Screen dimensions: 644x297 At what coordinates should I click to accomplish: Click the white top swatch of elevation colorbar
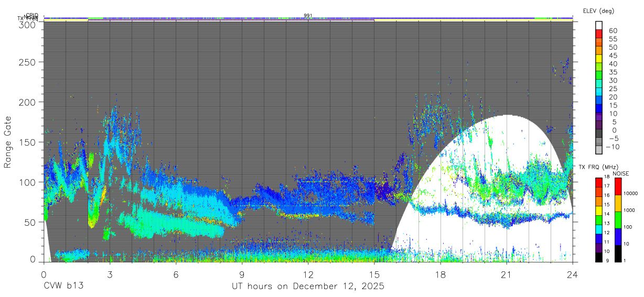click(599, 25)
